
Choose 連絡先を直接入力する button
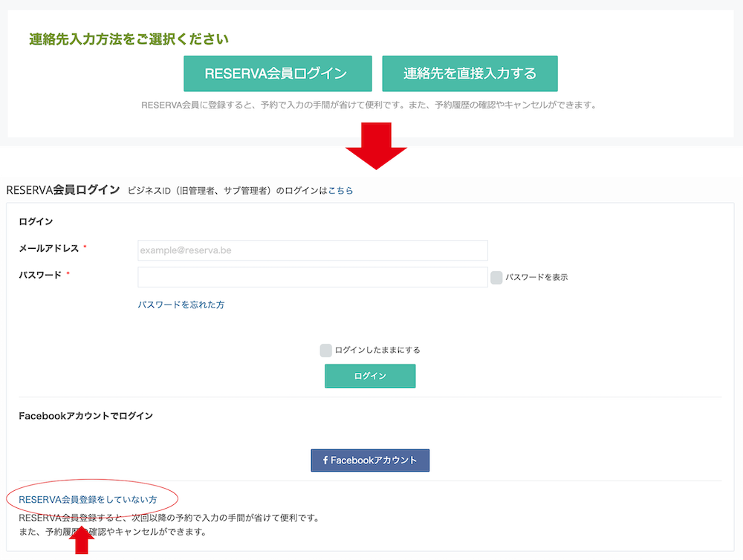(470, 74)
